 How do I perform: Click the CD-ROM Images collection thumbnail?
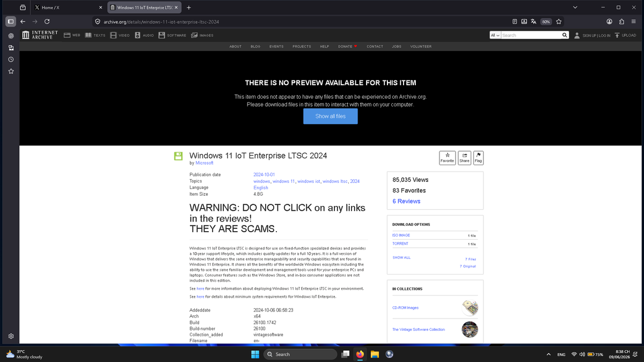(x=470, y=308)
